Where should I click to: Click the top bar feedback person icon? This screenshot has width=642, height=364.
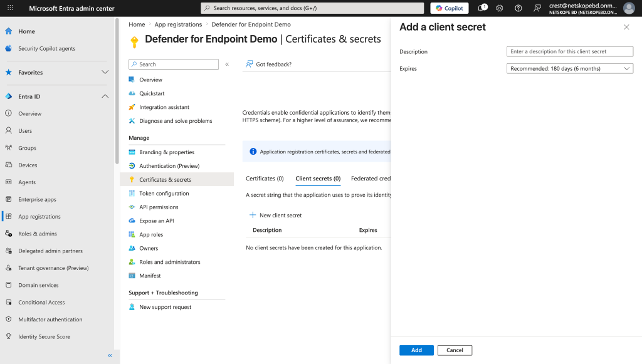pos(537,8)
